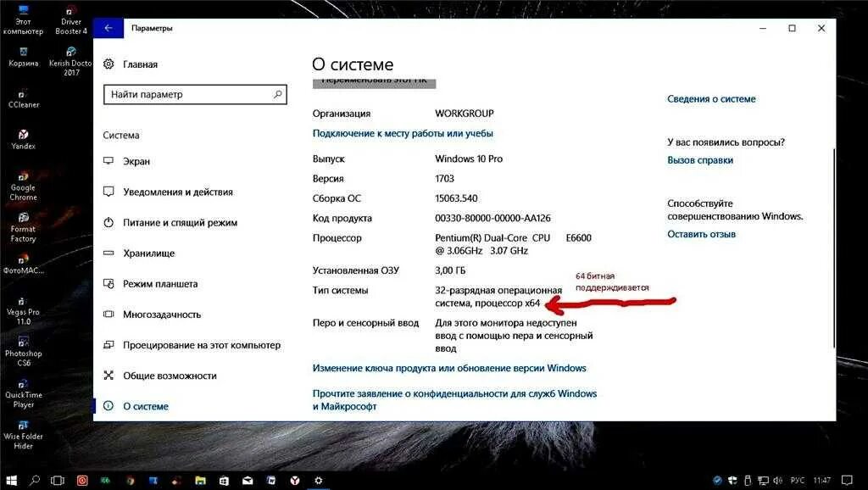
Task: Click the multitasking icon beside Многозадачность
Action: tap(108, 315)
